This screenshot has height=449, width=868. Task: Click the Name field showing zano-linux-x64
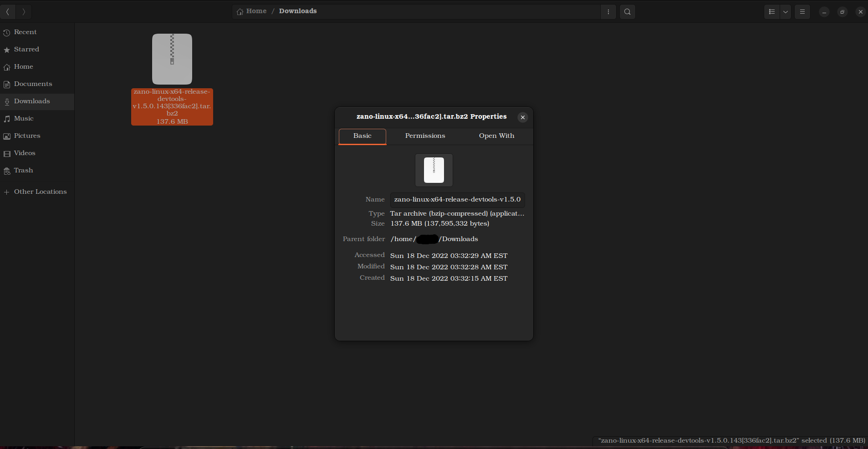tap(457, 199)
